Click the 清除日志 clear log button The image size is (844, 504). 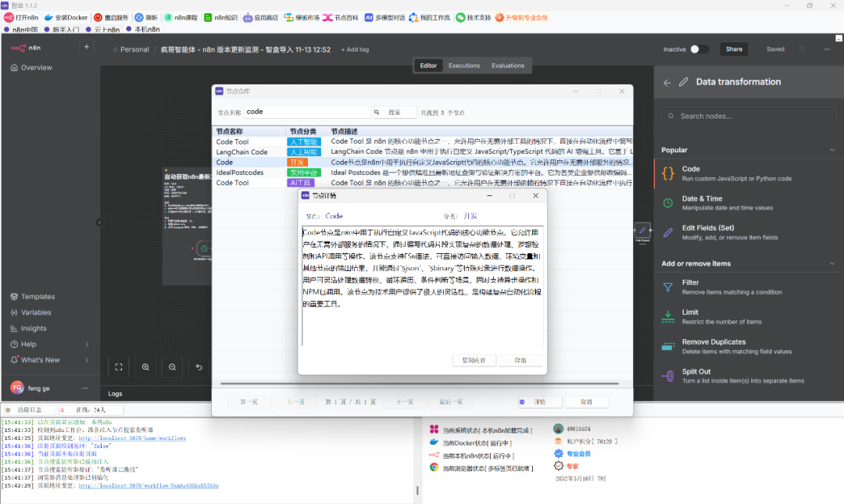pos(30,409)
